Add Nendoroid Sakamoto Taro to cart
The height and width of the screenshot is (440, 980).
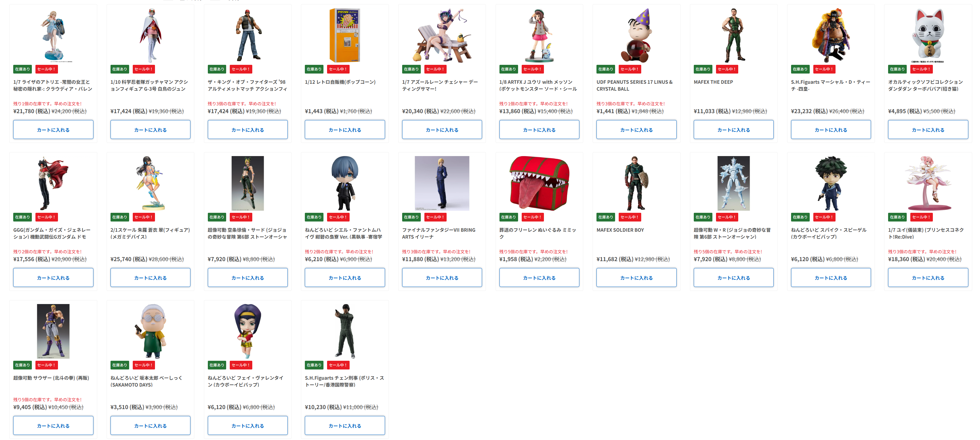pos(150,426)
